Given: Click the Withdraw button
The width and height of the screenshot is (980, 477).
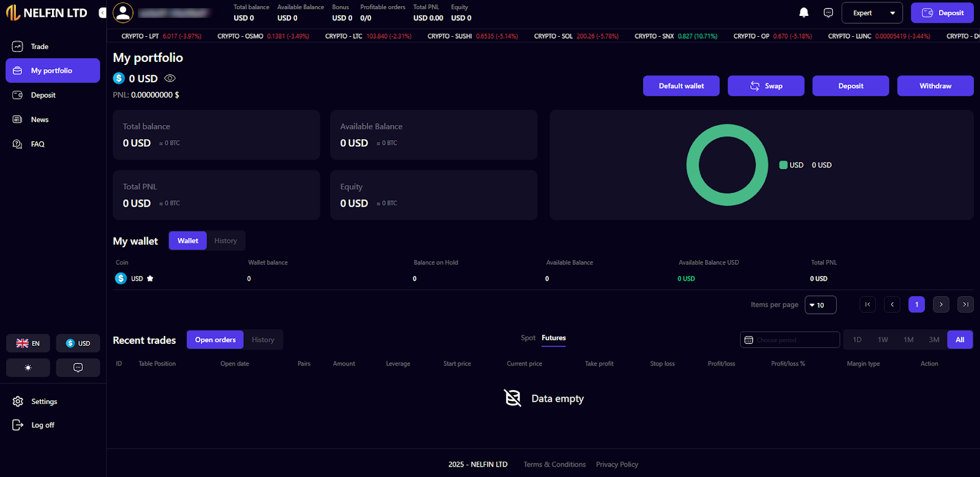Looking at the screenshot, I should point(935,86).
